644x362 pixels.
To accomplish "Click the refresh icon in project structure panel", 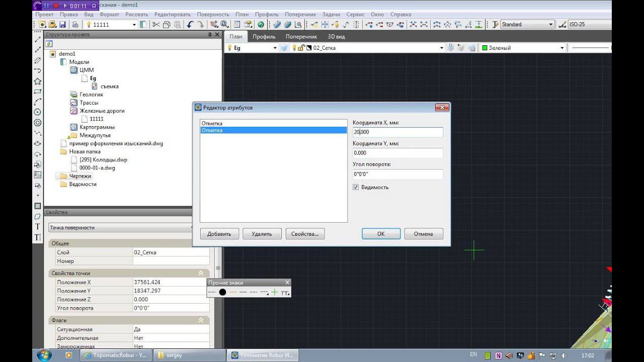I will pyautogui.click(x=49, y=44).
